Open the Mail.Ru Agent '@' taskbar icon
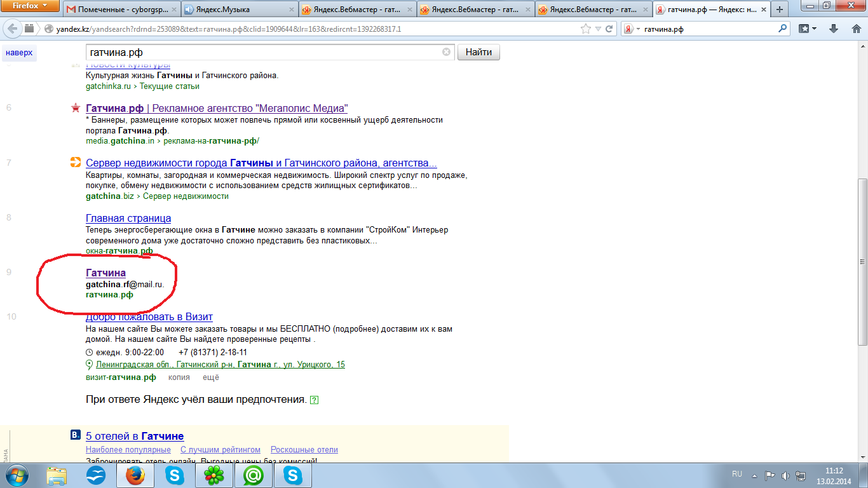 254,475
